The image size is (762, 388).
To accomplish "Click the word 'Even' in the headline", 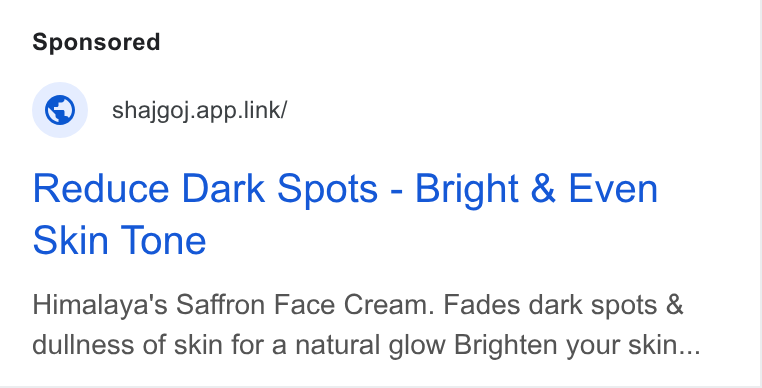I will (x=613, y=189).
